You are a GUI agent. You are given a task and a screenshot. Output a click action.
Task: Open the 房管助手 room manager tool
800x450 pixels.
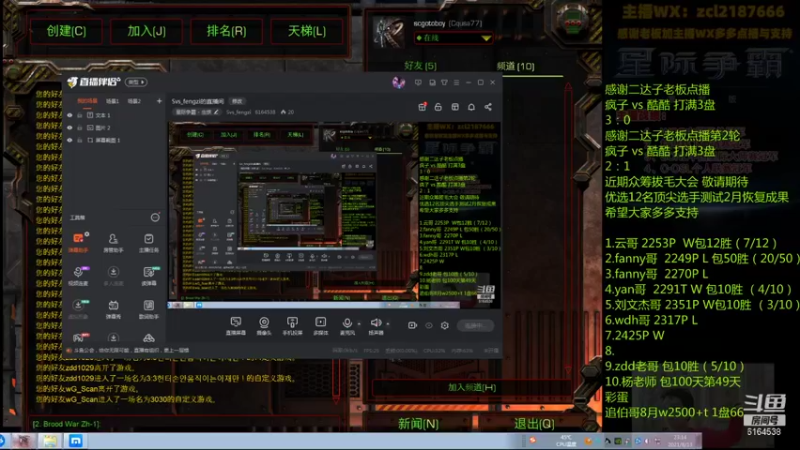(113, 242)
